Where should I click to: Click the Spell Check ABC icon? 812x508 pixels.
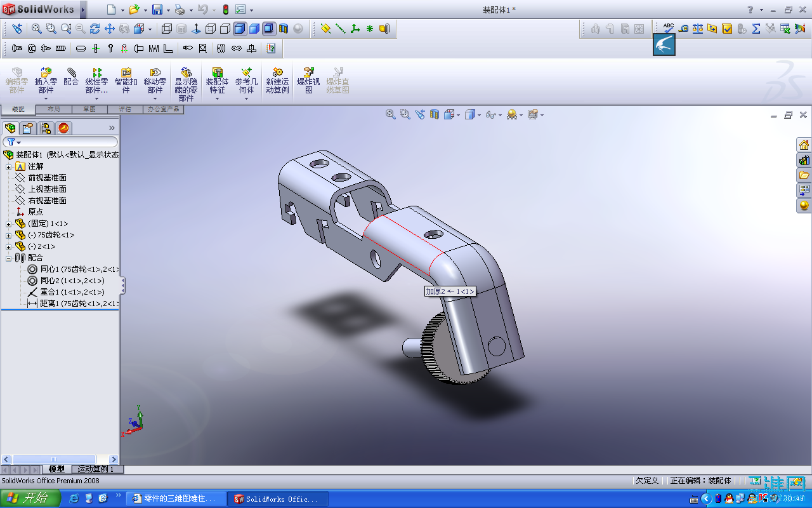click(x=669, y=28)
